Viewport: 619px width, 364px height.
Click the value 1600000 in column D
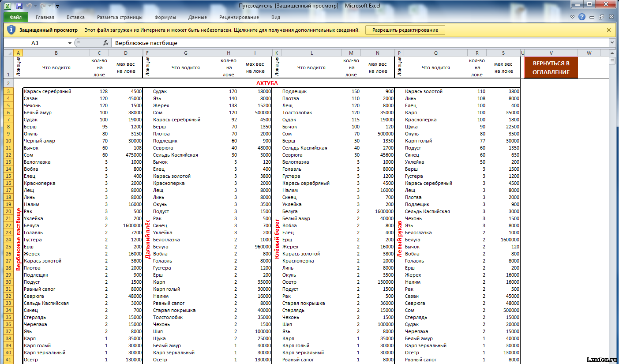(126, 225)
